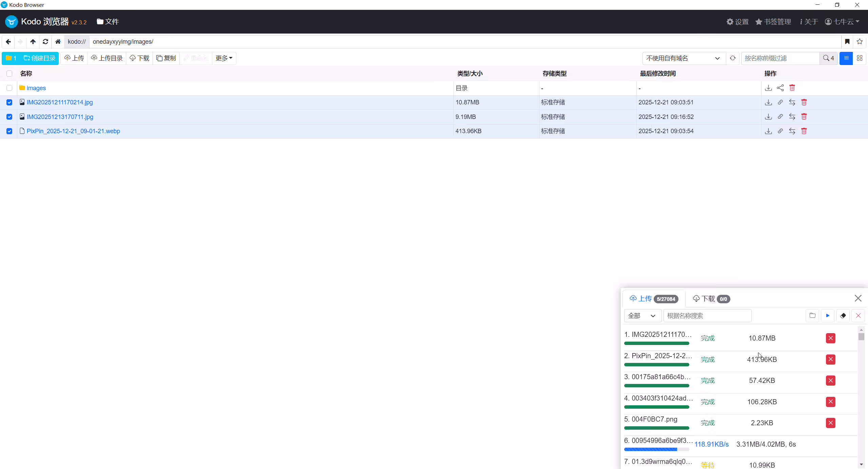Start all upload tasks with play icon
The height and width of the screenshot is (469, 868).
point(828,315)
